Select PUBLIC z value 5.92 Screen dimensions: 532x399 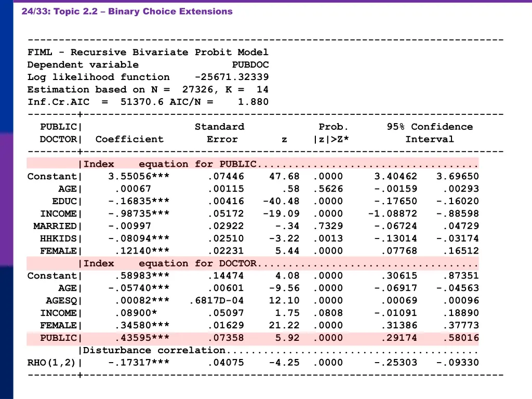[287, 338]
